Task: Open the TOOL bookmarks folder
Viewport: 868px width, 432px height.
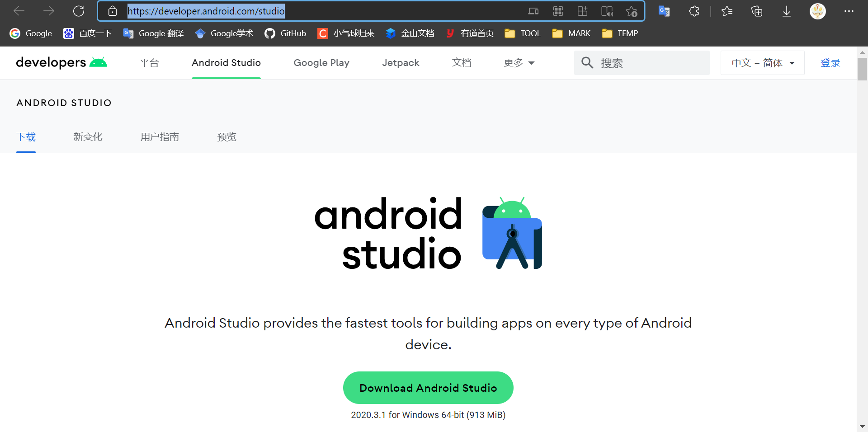Action: point(523,33)
